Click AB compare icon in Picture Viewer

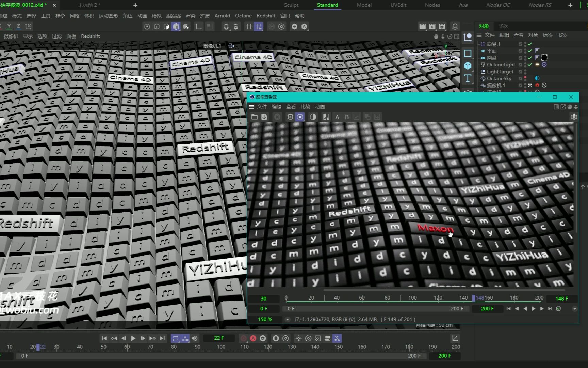326,117
